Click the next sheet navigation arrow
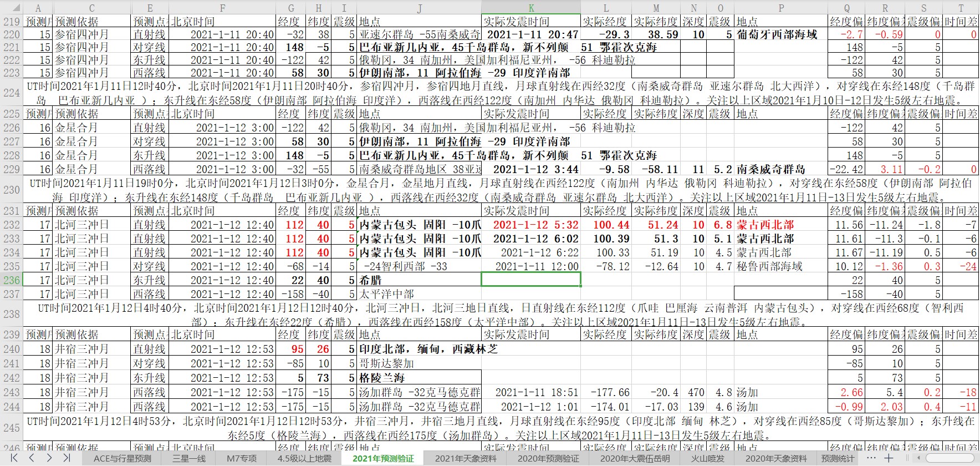Viewport: 980px width, 466px height. [x=49, y=458]
